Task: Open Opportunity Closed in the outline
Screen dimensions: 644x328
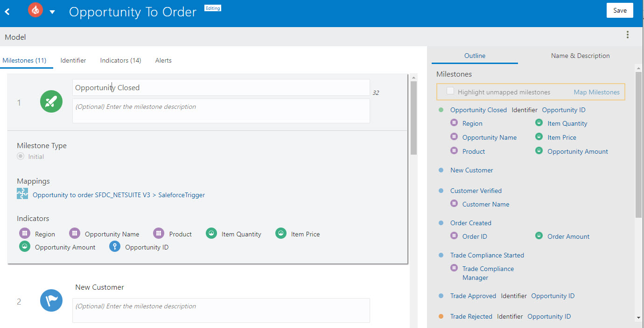Action: [x=478, y=110]
